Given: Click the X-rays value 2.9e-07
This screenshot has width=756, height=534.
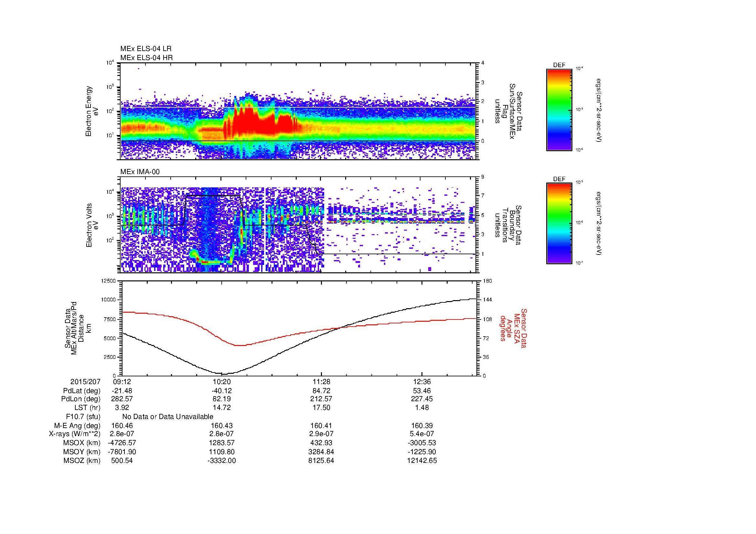Looking at the screenshot, I should 321,434.
